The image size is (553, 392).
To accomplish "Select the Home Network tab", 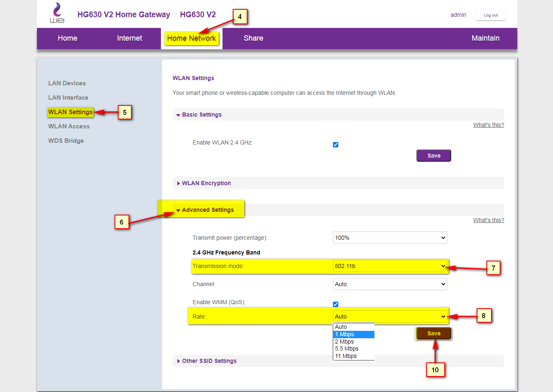I will (x=191, y=38).
